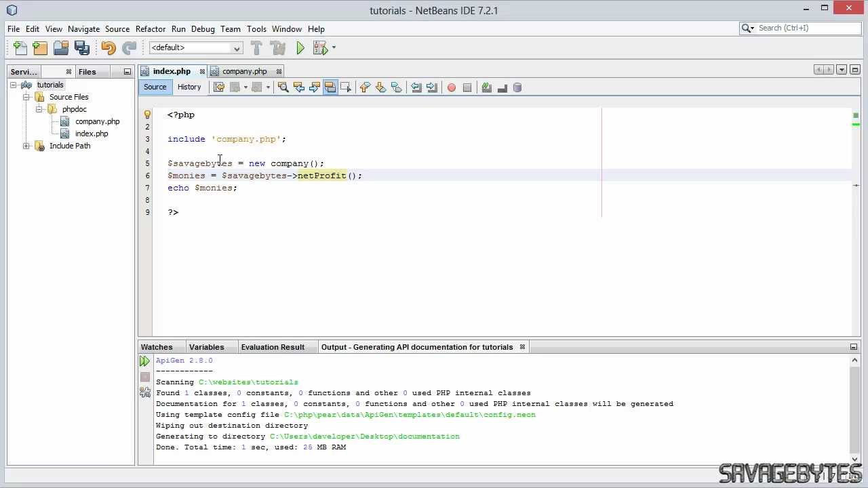Start macro recording with red circle
Screen dimensions: 868x488
point(452,87)
